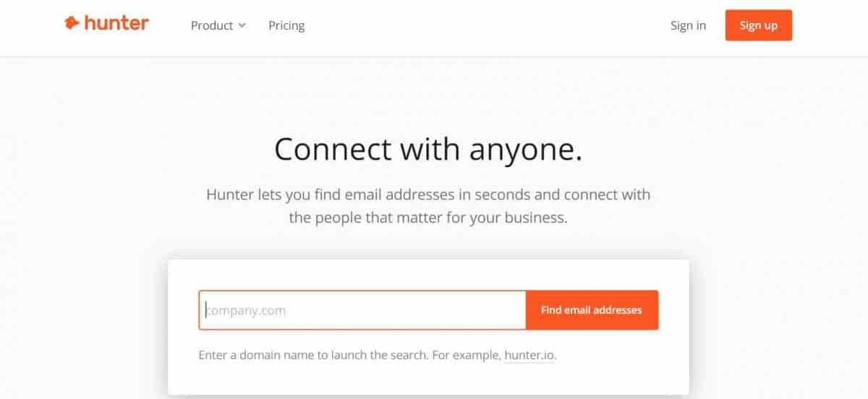Click the paragraph line starting Hunter lets you
Screen dimensions: 868x399
[428, 194]
